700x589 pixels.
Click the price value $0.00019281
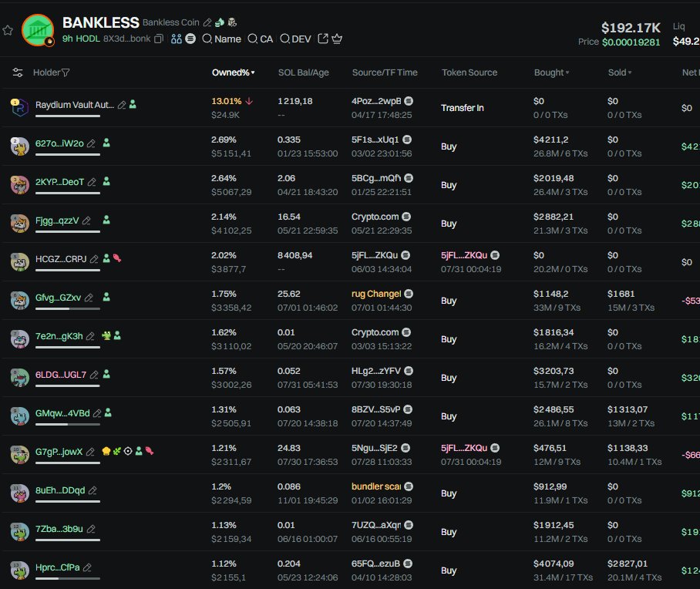click(x=631, y=42)
